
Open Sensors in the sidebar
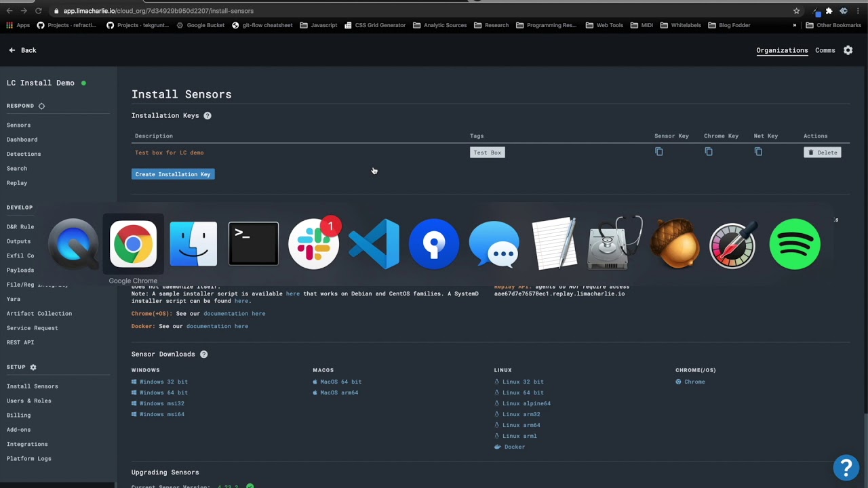pyautogui.click(x=18, y=125)
